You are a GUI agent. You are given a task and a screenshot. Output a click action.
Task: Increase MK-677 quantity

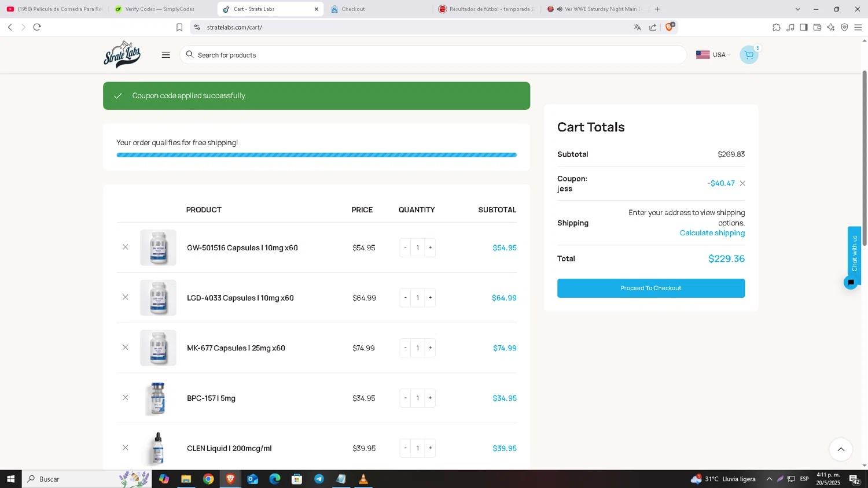point(430,348)
